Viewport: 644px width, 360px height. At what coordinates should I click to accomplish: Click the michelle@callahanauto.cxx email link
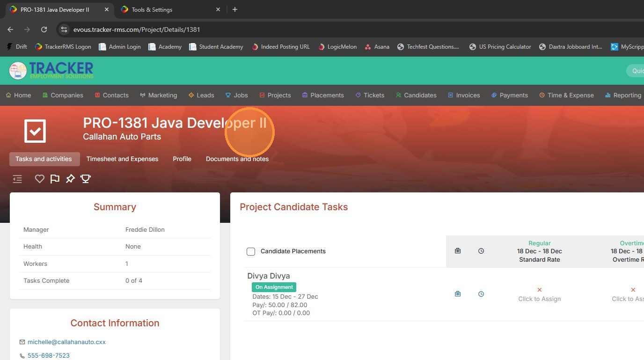[x=66, y=342]
